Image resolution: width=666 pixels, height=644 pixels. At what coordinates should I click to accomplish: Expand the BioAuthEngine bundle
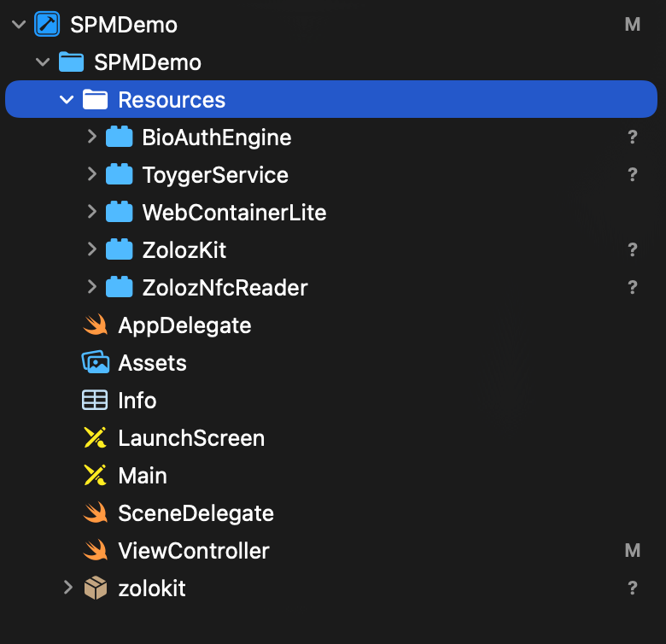[x=91, y=138]
